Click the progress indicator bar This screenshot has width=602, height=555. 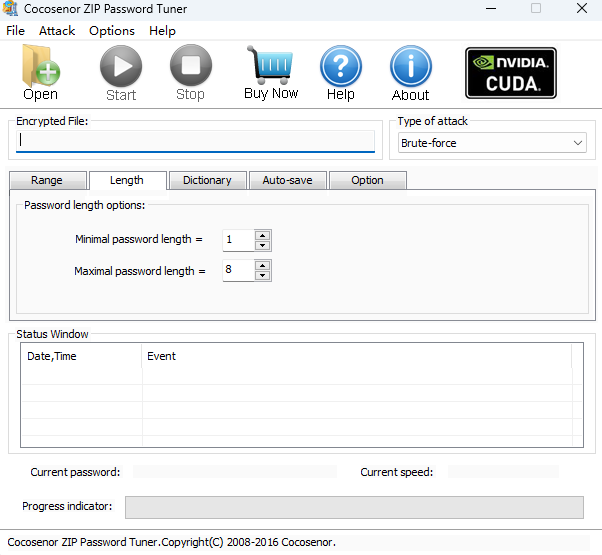pyautogui.click(x=354, y=507)
